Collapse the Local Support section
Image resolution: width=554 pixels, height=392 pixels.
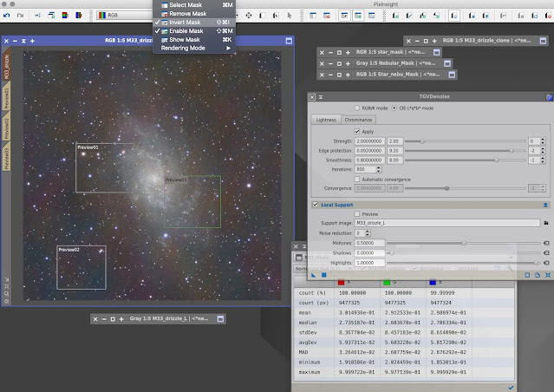tap(545, 205)
